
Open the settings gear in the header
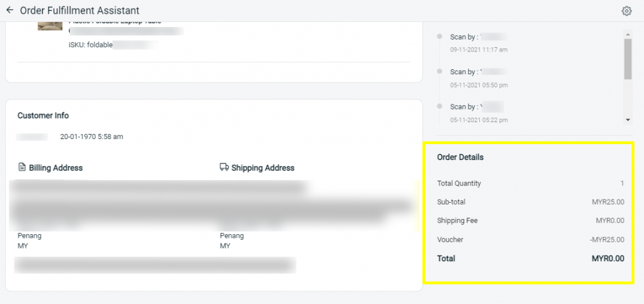[x=626, y=11]
